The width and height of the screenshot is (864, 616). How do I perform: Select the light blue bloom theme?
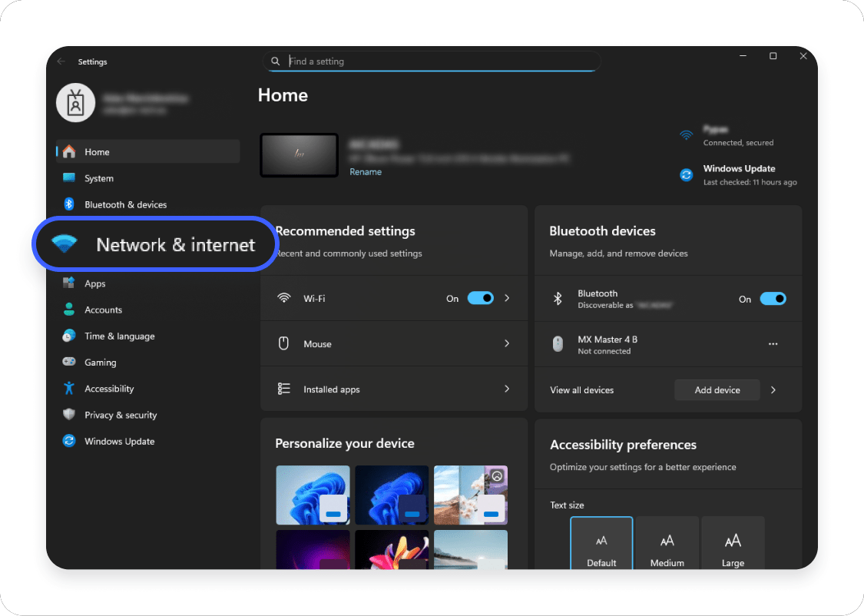[x=313, y=495]
